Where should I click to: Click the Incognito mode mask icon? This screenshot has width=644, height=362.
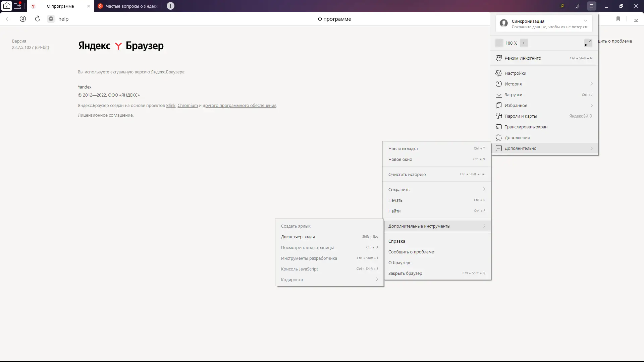click(499, 58)
